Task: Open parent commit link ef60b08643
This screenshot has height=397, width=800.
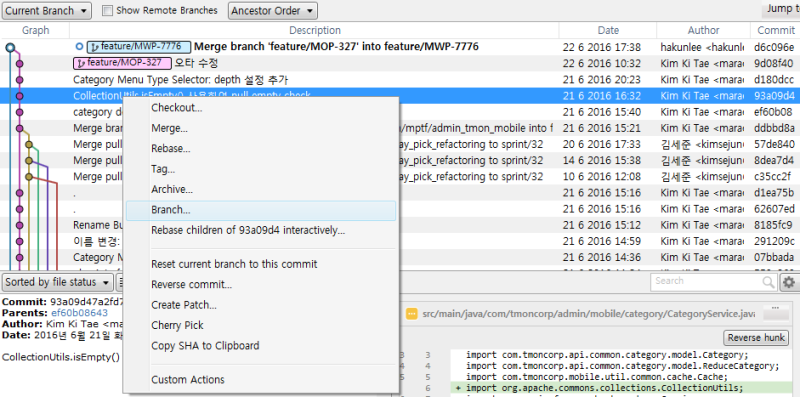Action: tap(80, 313)
